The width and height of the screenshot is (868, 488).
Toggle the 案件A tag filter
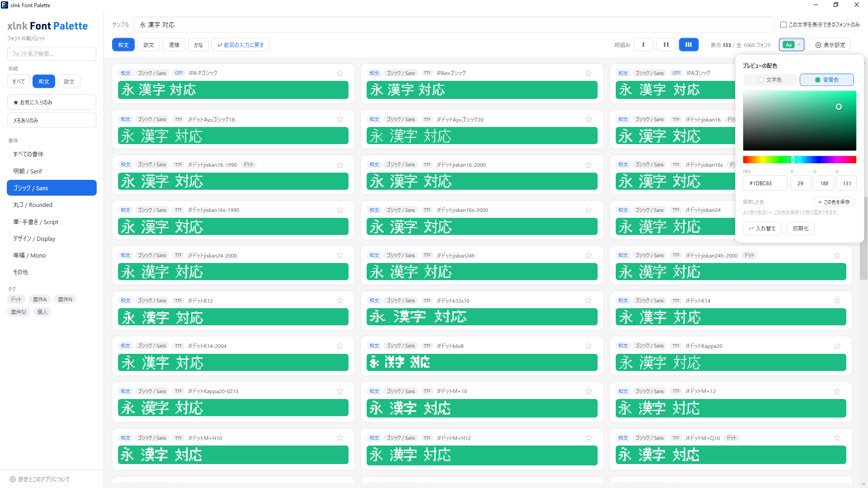(40, 299)
